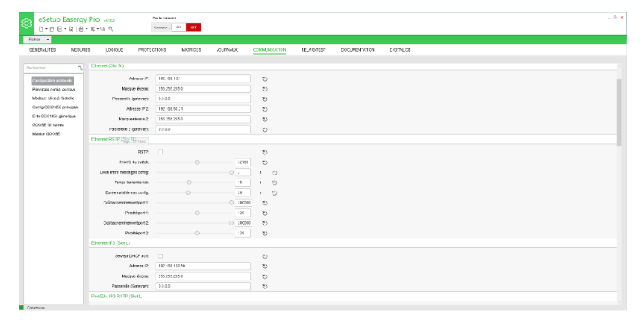Click the save diskette icon in toolbar

[60, 29]
